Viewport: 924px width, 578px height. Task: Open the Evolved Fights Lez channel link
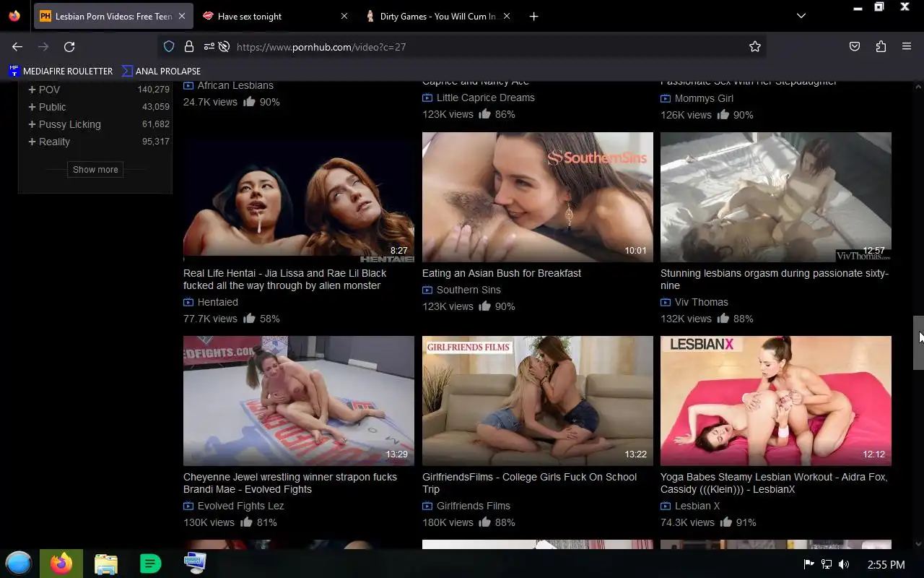pos(241,506)
